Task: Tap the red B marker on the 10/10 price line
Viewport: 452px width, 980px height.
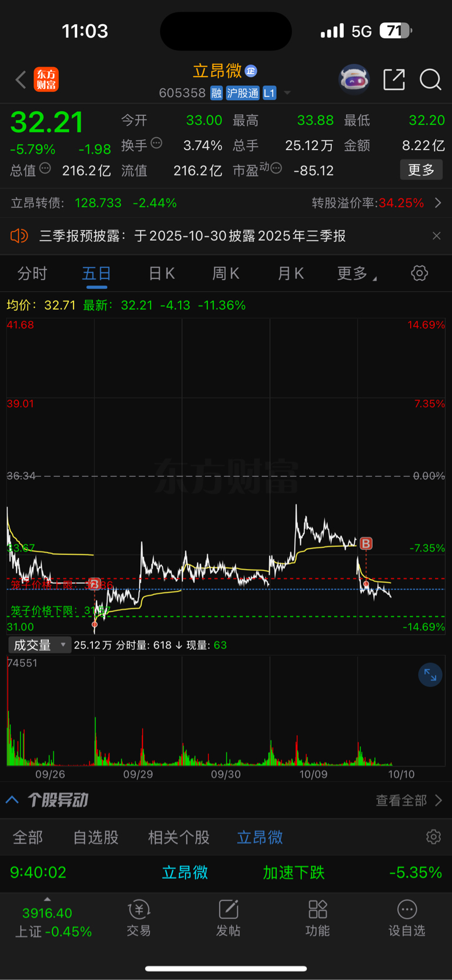Action: [x=366, y=543]
